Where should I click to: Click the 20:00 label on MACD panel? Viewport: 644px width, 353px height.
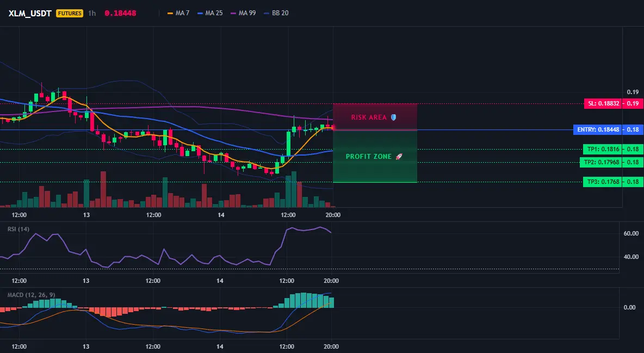(x=331, y=346)
